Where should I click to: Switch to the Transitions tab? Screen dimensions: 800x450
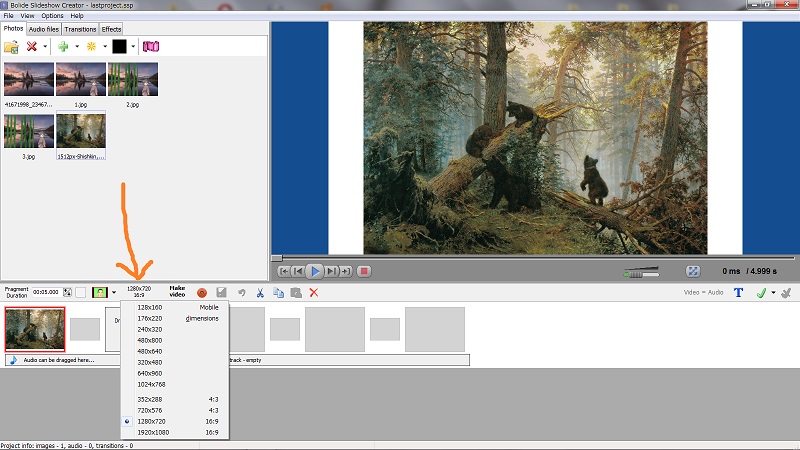coord(80,30)
